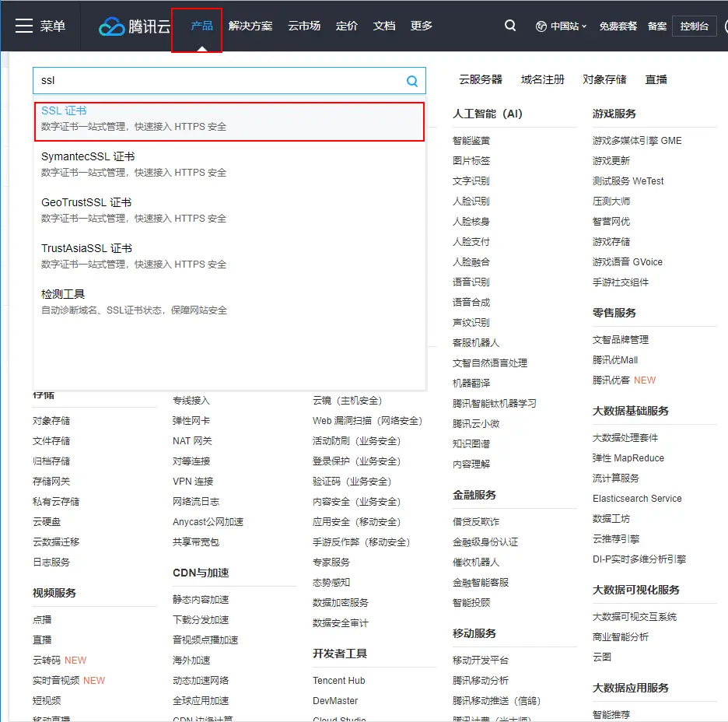Select the SymantecSSL 证书 result
Viewport: 728px width, 722px height.
point(229,164)
